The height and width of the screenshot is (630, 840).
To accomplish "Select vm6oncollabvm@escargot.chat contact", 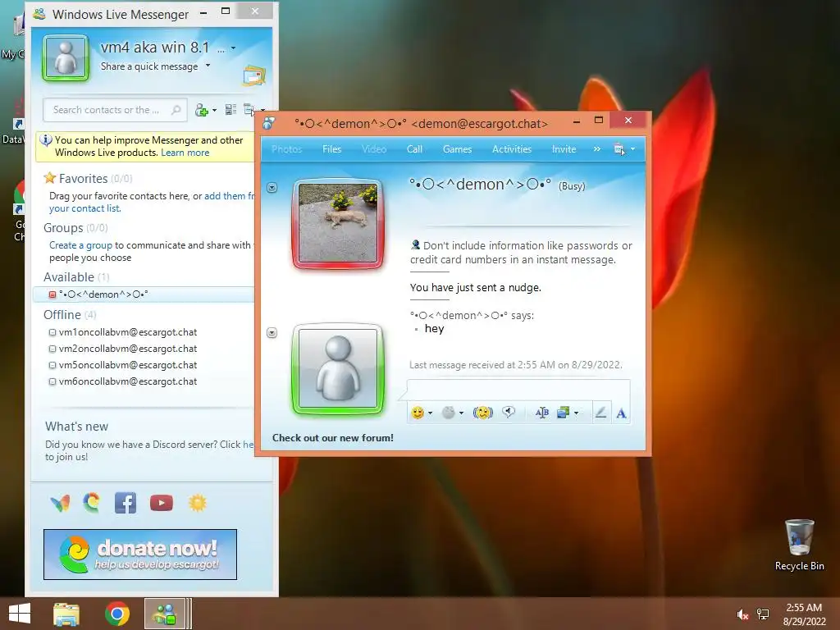I will click(127, 381).
